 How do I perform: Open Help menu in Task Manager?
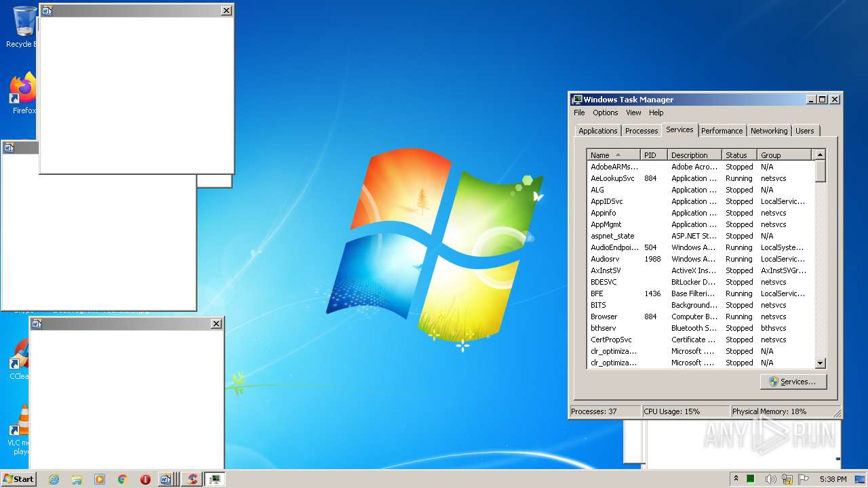pos(656,113)
